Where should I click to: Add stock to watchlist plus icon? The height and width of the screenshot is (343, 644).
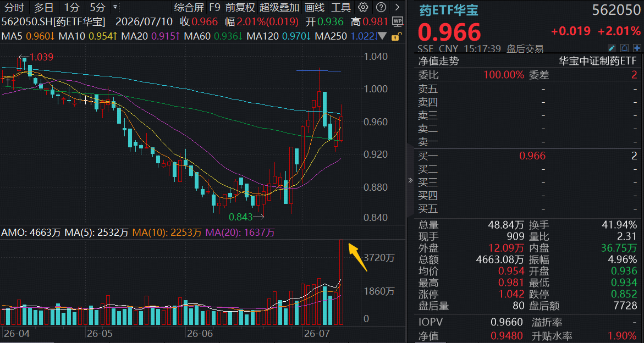(x=637, y=48)
